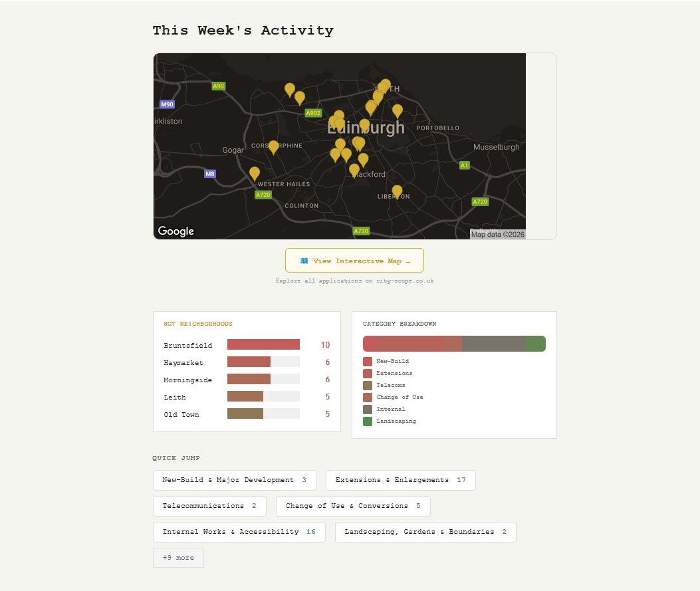Click the Gogar label on map

point(233,150)
